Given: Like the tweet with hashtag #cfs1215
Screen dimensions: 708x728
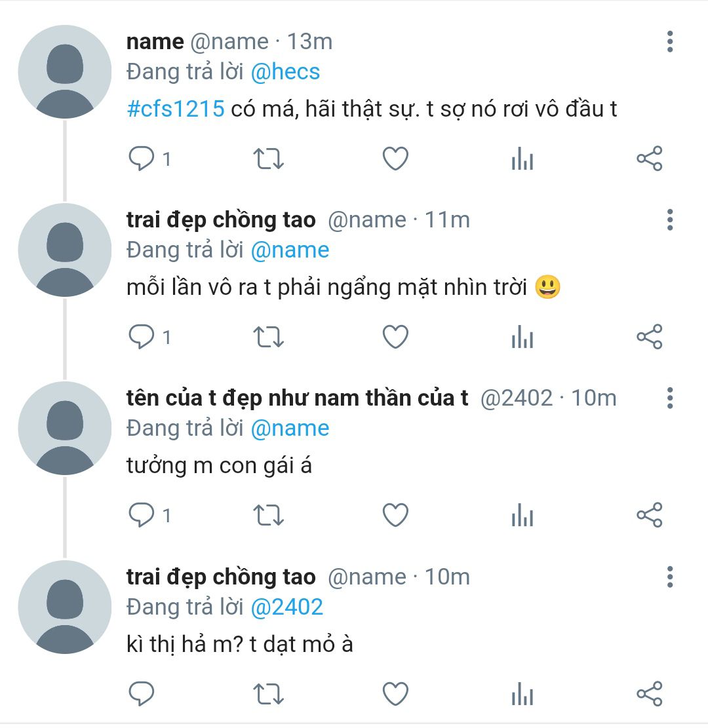Looking at the screenshot, I should pyautogui.click(x=395, y=159).
